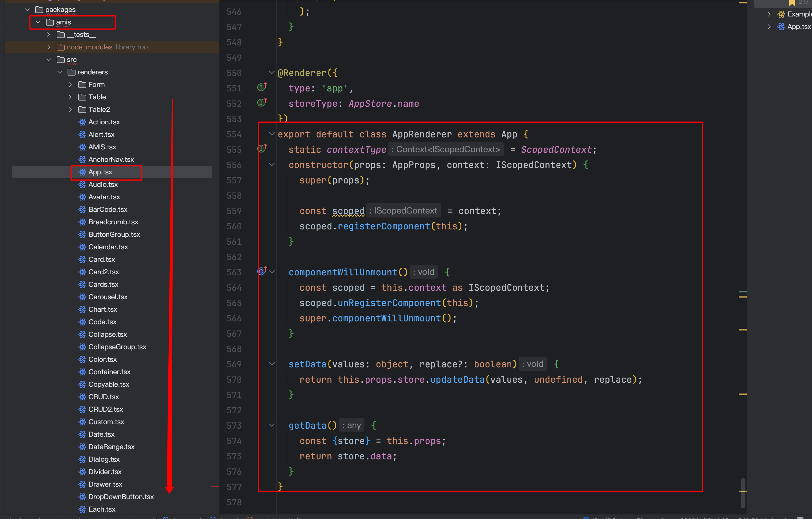This screenshot has height=519, width=812.
Task: Collapse the renderers folder chevron
Action: pos(60,72)
